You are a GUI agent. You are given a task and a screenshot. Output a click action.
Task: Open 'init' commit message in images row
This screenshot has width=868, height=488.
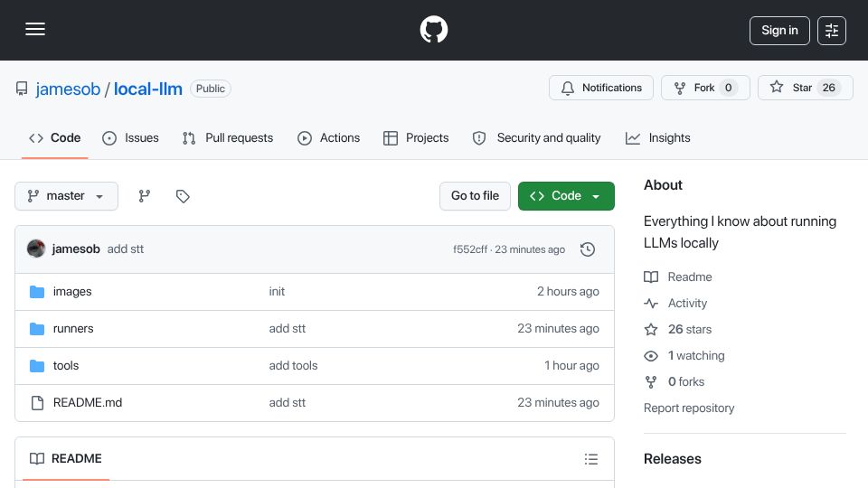point(277,292)
